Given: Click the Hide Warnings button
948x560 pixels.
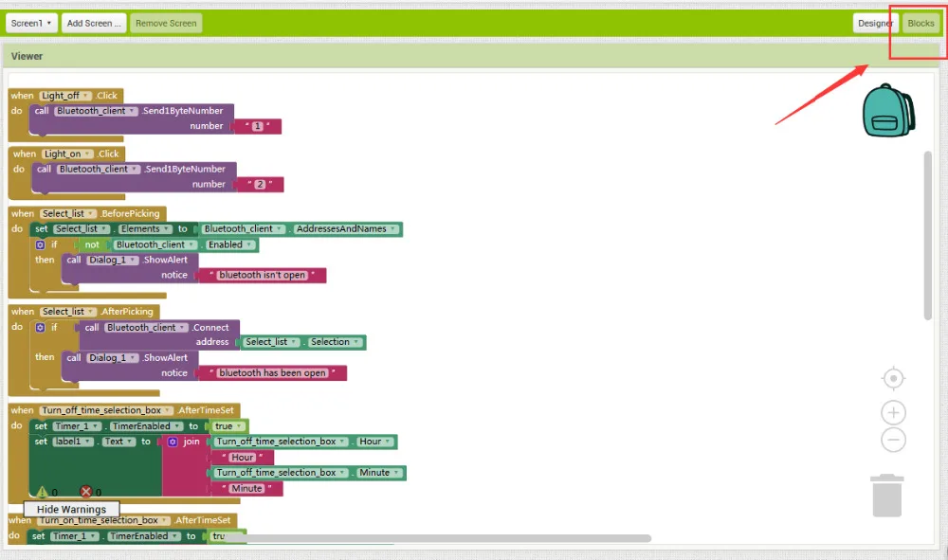Looking at the screenshot, I should pos(71,509).
